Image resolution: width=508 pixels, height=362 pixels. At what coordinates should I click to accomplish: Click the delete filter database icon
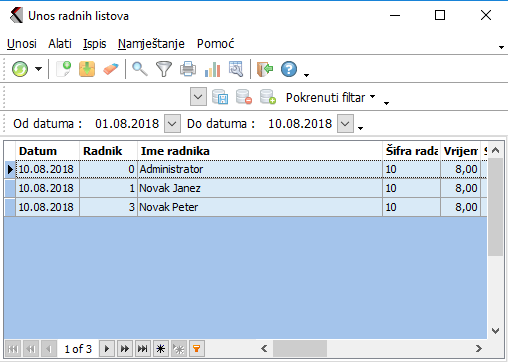[x=244, y=97]
